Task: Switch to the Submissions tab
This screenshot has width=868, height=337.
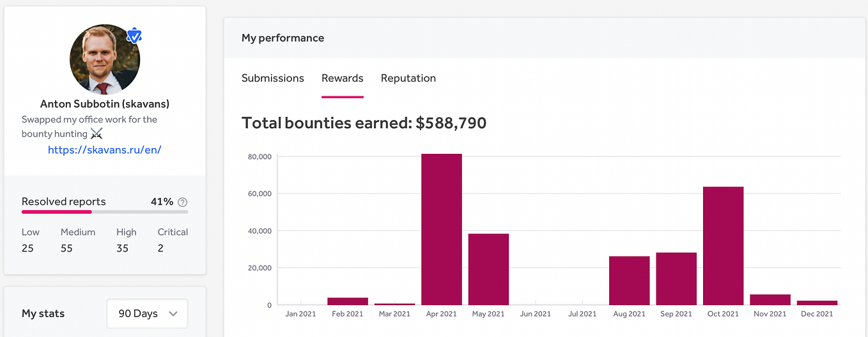Action: tap(273, 79)
